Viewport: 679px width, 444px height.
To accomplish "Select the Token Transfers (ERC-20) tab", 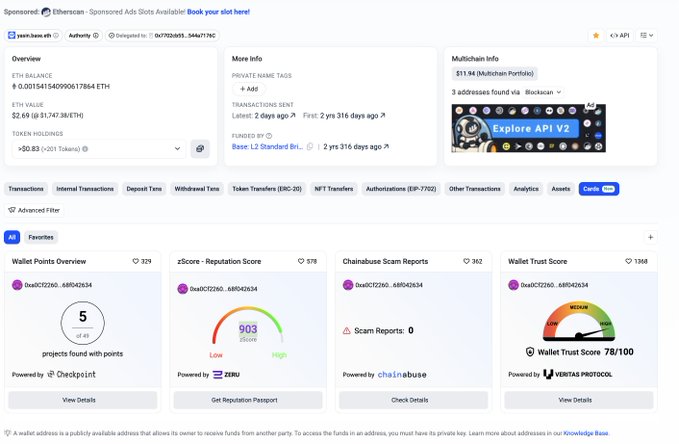I will tap(267, 189).
